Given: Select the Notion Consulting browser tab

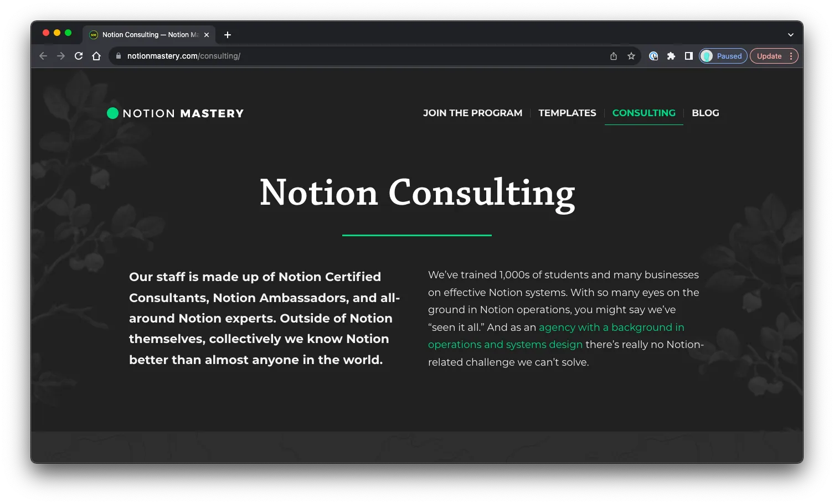Looking at the screenshot, I should pyautogui.click(x=148, y=35).
